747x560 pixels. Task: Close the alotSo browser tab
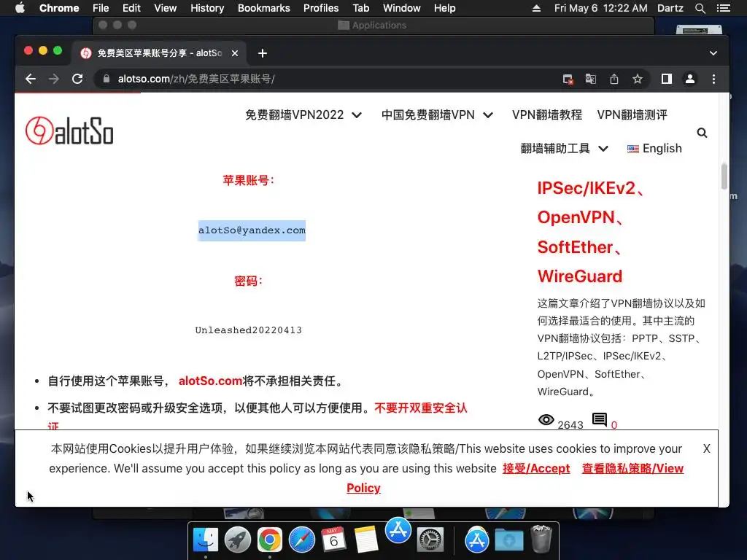[235, 53]
